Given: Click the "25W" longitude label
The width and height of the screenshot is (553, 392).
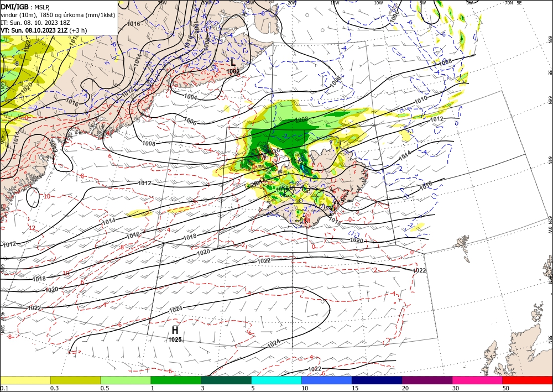Looking at the screenshot, I should [249, 2].
